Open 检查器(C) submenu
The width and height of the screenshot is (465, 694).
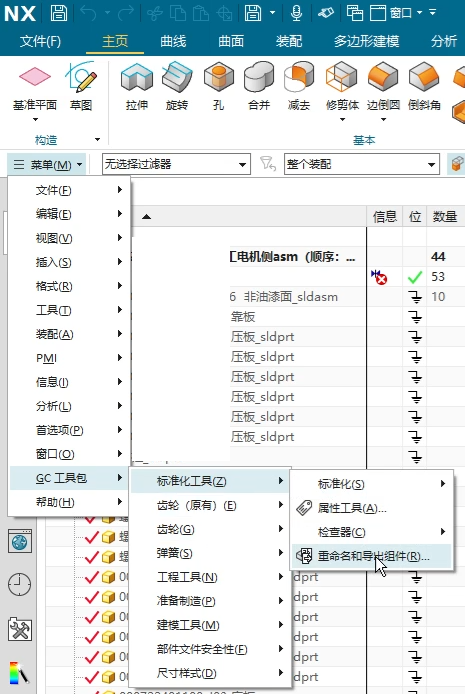[372, 532]
